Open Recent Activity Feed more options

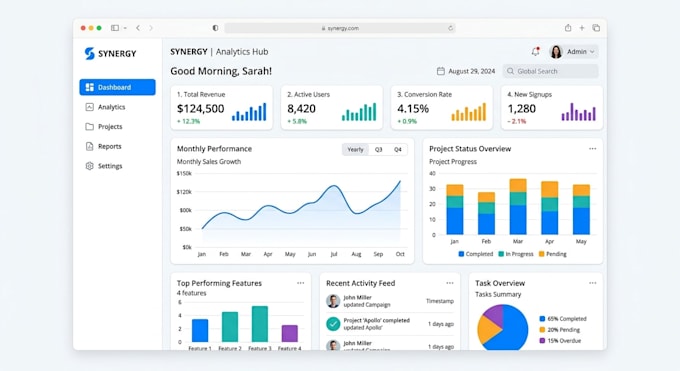point(450,283)
